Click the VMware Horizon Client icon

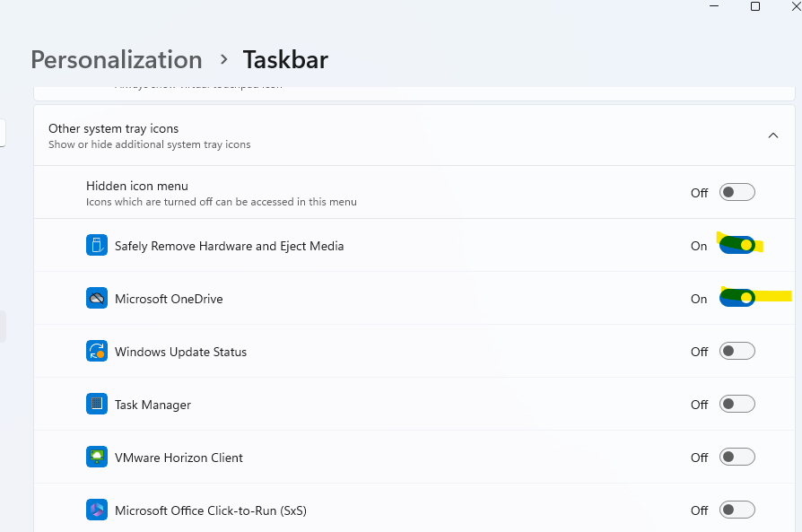[x=97, y=458]
